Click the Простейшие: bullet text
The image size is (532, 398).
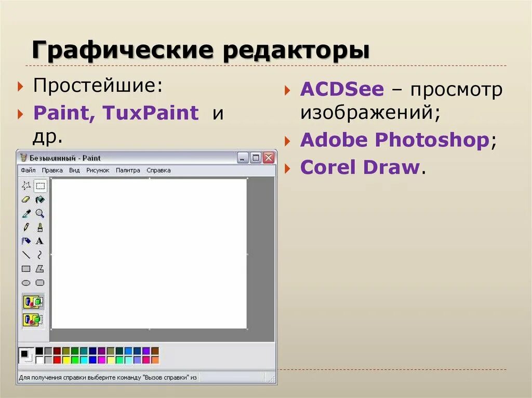coord(98,85)
